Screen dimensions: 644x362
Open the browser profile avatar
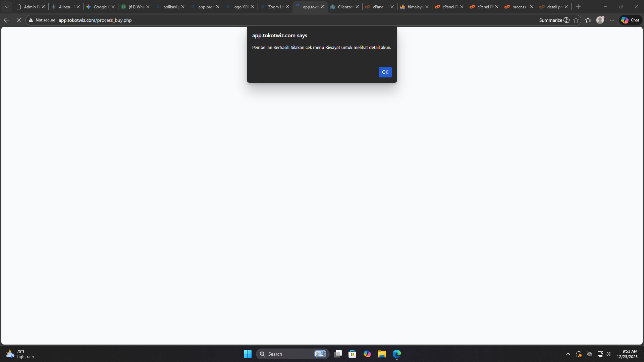[x=600, y=20]
